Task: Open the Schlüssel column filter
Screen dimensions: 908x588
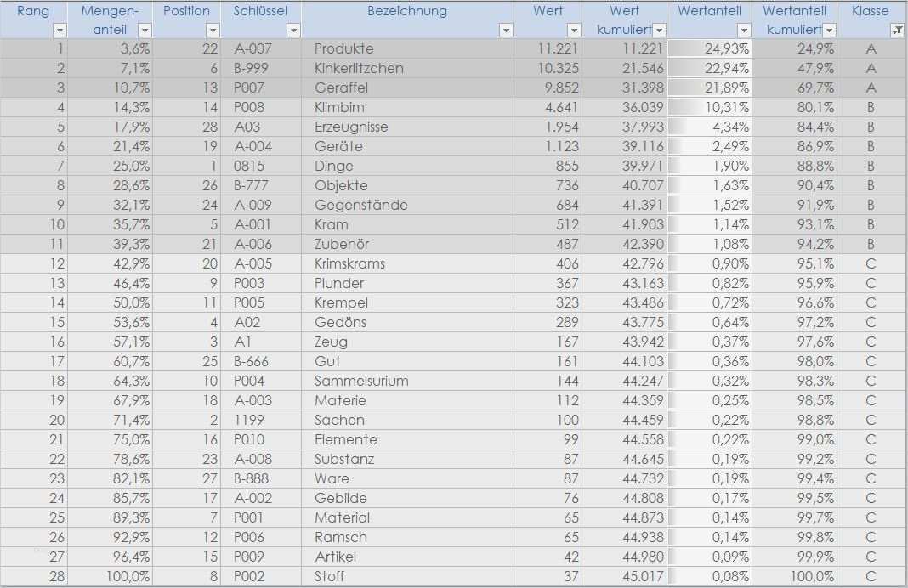Action: 293,31
